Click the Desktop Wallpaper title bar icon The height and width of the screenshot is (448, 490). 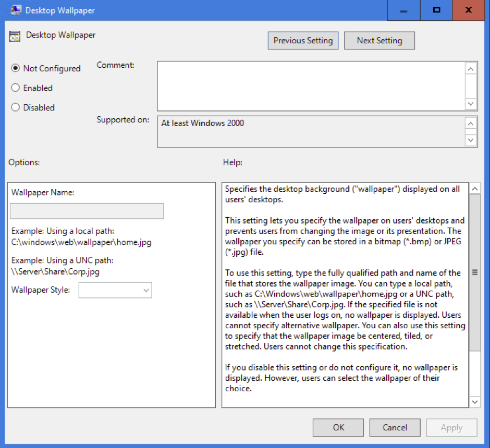[x=15, y=10]
